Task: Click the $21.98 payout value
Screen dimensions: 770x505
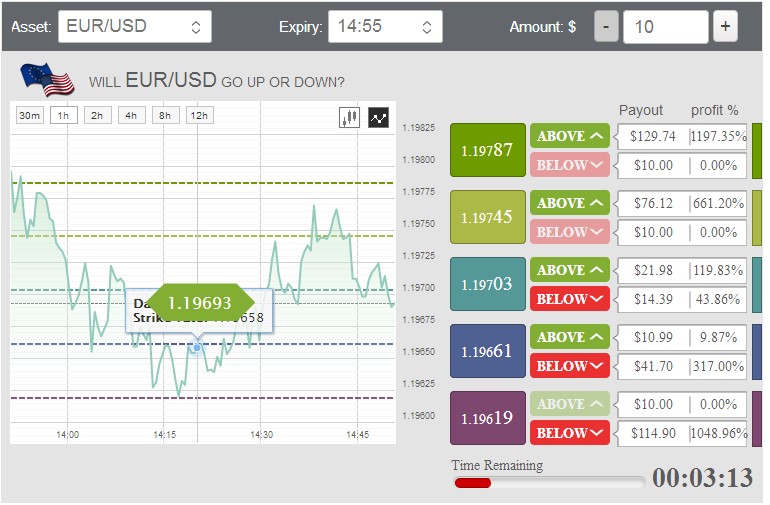Action: (x=653, y=270)
